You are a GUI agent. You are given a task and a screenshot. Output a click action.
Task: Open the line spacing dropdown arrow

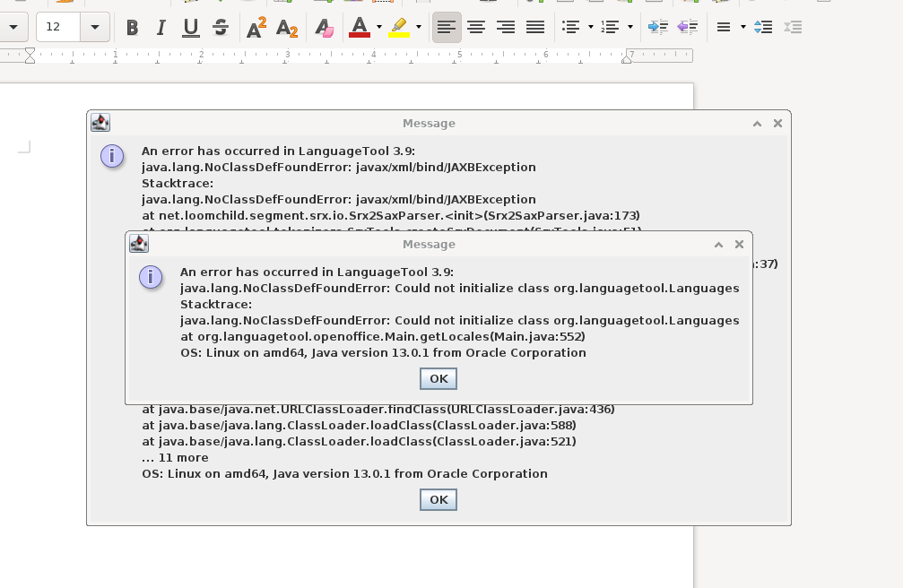pos(742,27)
